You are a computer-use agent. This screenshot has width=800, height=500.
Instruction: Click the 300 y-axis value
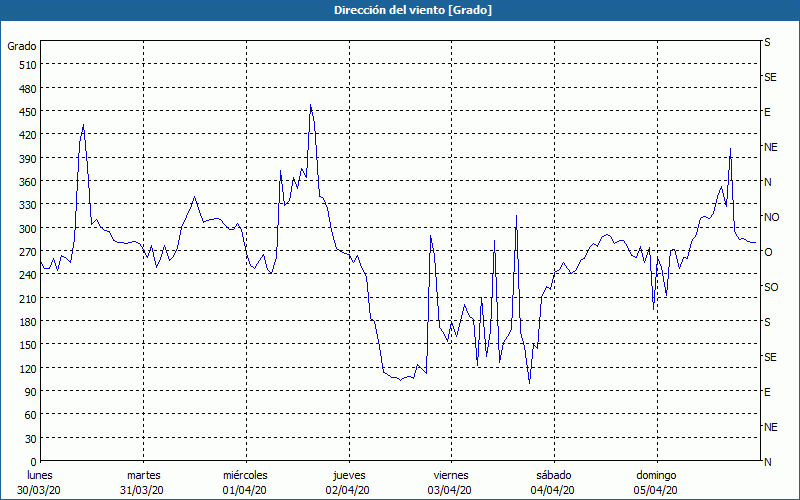(x=28, y=229)
